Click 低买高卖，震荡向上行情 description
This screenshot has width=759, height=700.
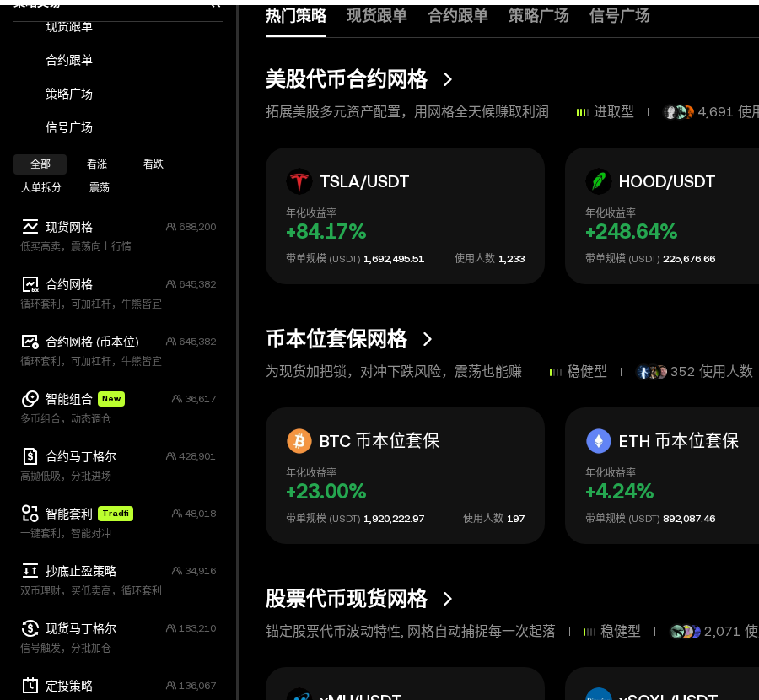(76, 246)
